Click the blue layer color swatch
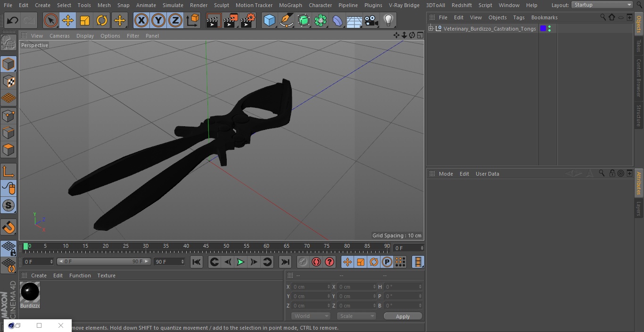 click(543, 29)
